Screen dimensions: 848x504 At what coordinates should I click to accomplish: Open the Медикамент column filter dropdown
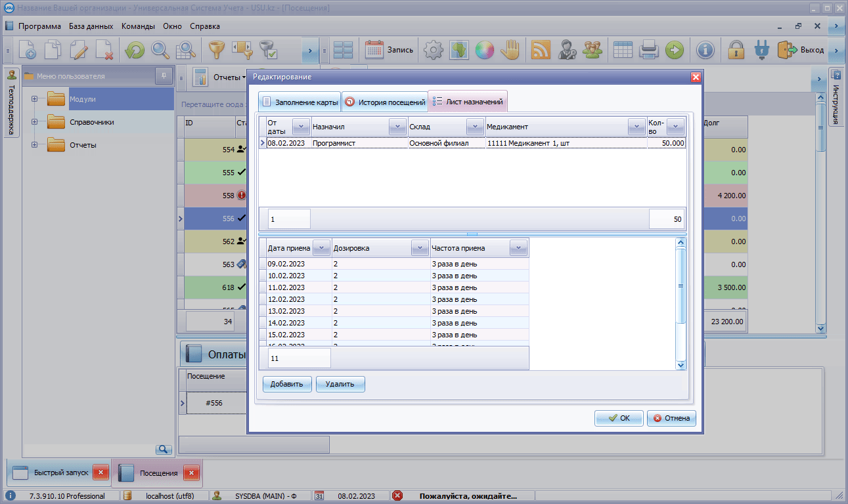pos(636,127)
